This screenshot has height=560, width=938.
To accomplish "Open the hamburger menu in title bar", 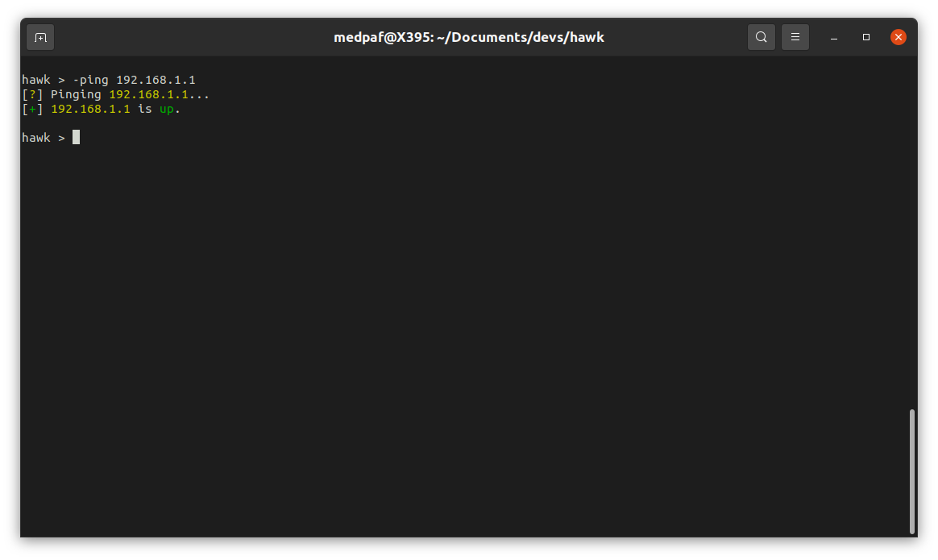I will (795, 37).
